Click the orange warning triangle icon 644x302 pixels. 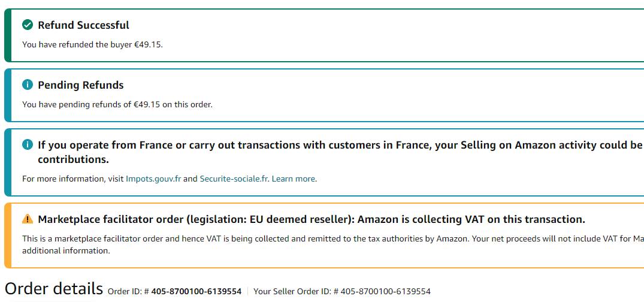click(27, 219)
